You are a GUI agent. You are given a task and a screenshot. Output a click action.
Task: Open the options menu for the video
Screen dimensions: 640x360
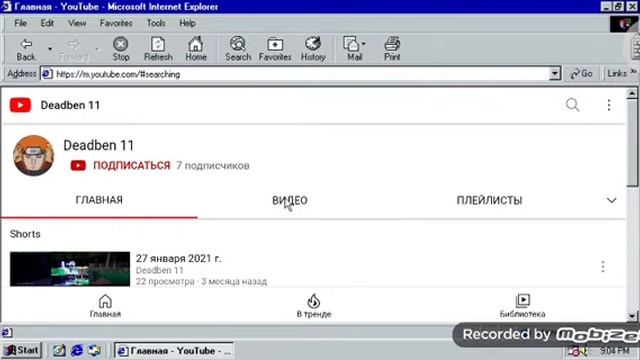603,267
